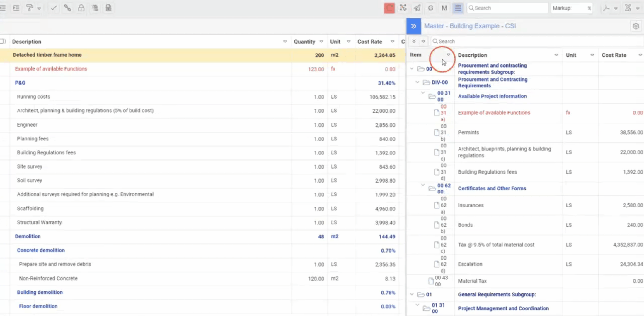Click the calculator sheet toolbar icon
This screenshot has width=644, height=316.
tap(108, 8)
